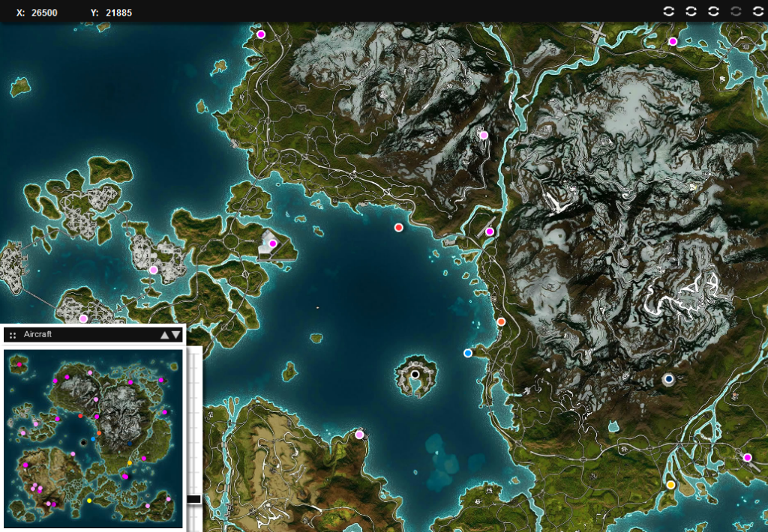Click the magenta marker at the far right edge

point(748,458)
